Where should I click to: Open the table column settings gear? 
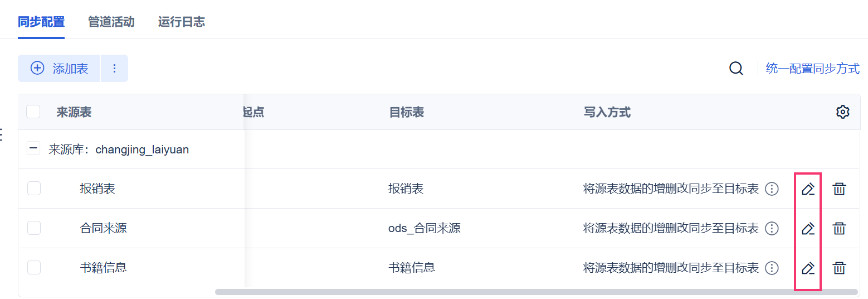coord(842,112)
